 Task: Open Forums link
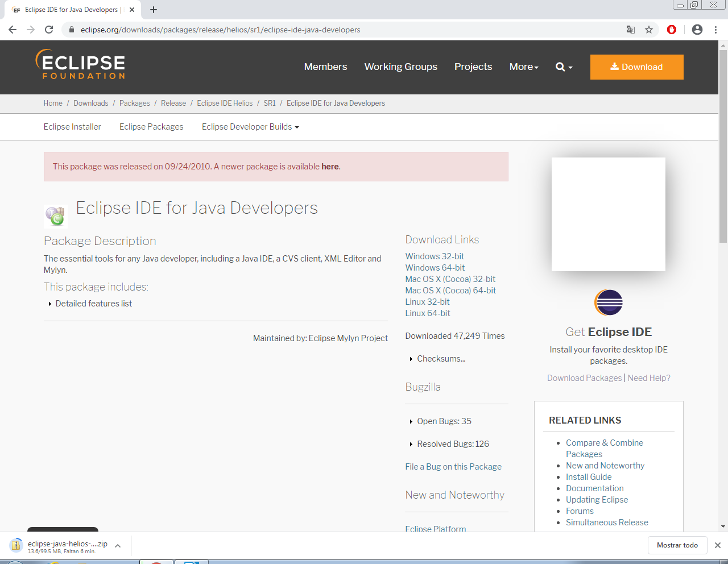pyautogui.click(x=580, y=511)
